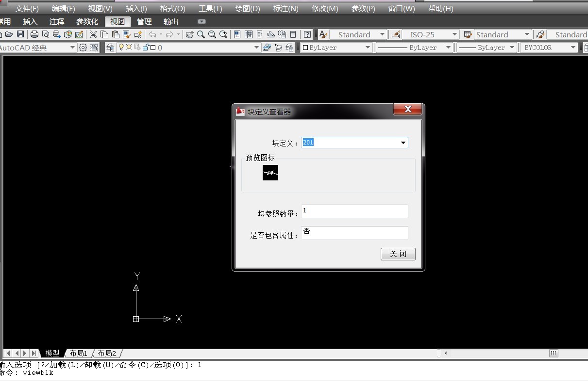This screenshot has height=386, width=588.
Task: Click the Copy icon in toolbar
Action: 104,34
